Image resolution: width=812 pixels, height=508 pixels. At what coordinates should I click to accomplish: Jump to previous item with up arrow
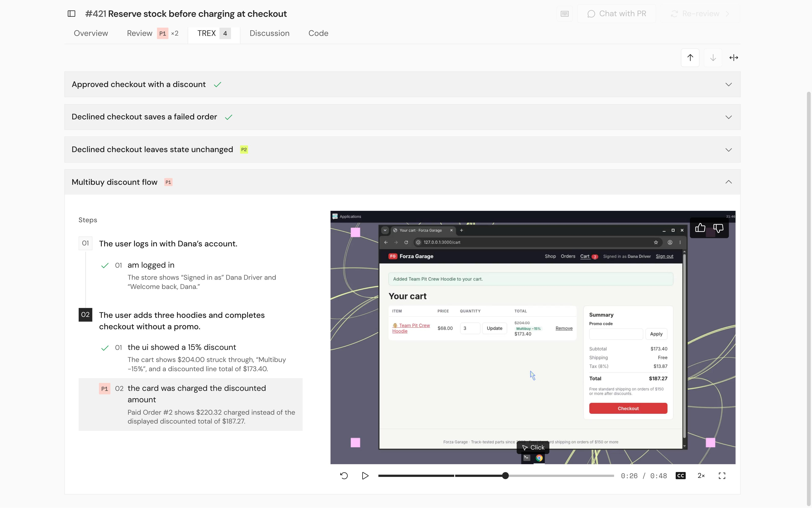690,58
